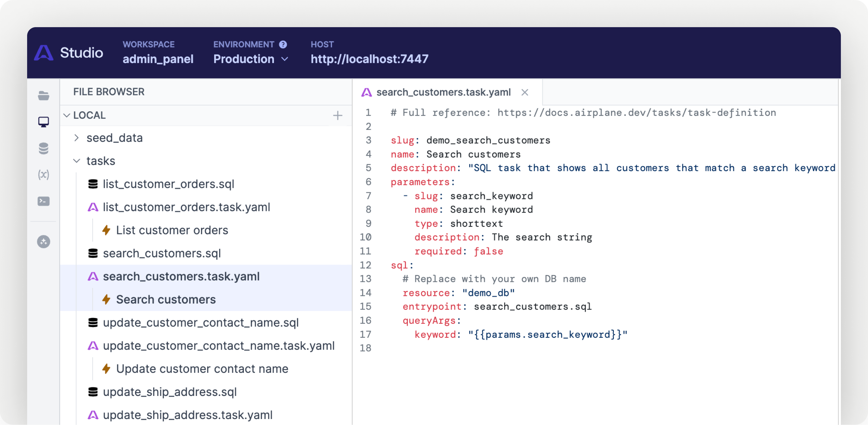Image resolution: width=868 pixels, height=425 pixels.
Task: Select the monitor icon in sidebar
Action: (43, 122)
